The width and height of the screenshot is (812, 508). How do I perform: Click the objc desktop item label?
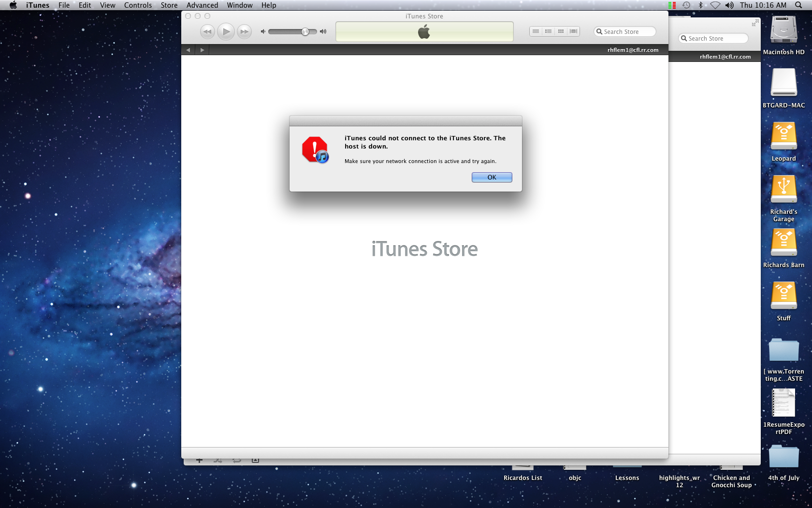click(x=575, y=478)
